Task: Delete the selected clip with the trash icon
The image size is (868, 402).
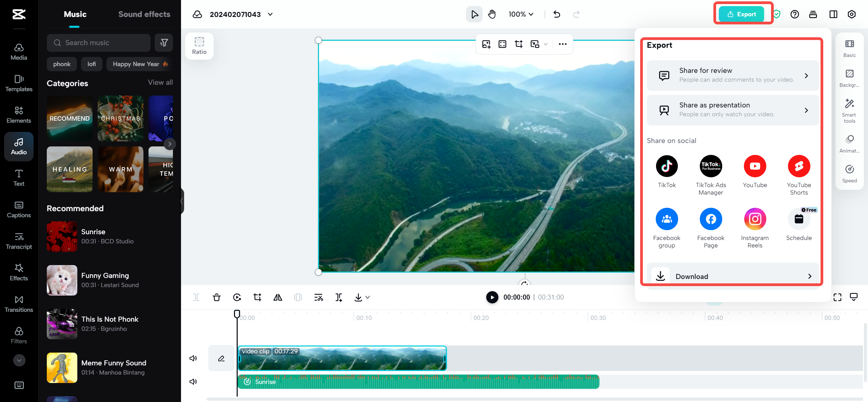Action: pos(216,297)
